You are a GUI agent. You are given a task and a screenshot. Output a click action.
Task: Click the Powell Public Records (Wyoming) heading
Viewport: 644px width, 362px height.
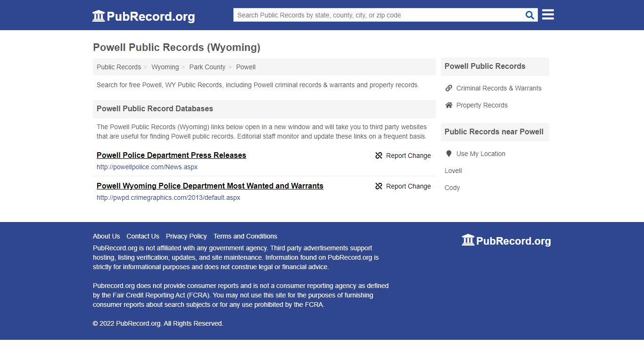[x=176, y=47]
